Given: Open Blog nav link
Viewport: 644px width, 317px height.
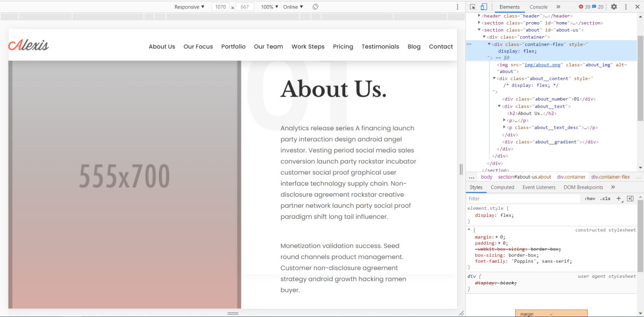Looking at the screenshot, I should (x=414, y=46).
